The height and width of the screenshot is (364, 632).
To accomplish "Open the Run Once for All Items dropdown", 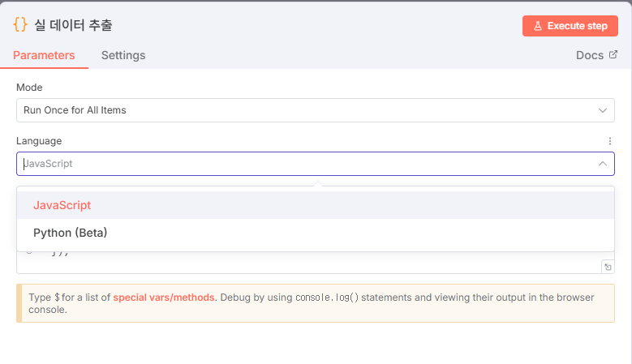I will pos(316,110).
